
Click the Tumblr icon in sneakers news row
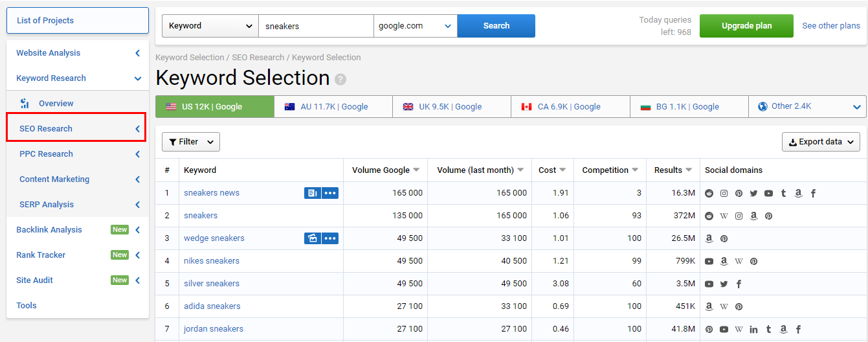[x=783, y=193]
